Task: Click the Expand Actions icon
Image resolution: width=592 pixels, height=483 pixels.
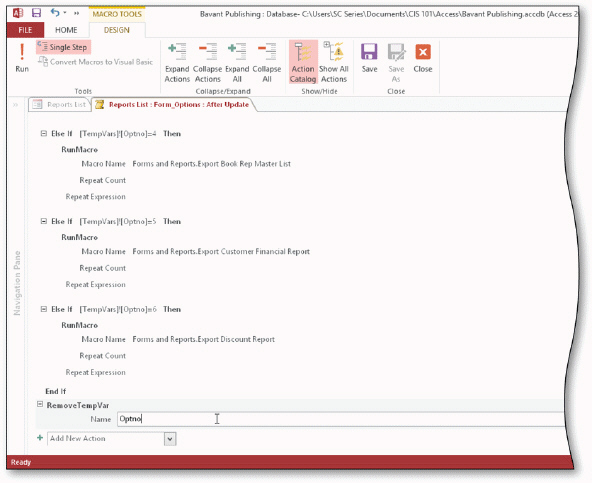Action: coord(177,63)
